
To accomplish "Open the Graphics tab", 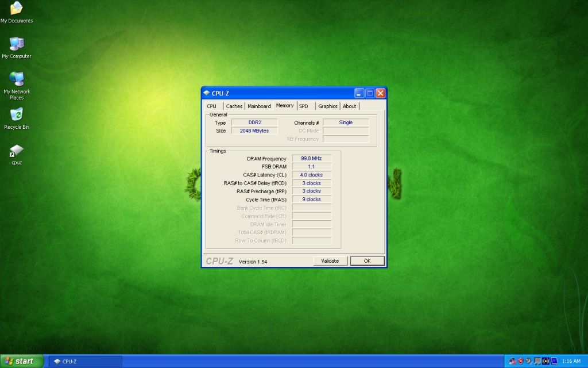I will point(328,106).
